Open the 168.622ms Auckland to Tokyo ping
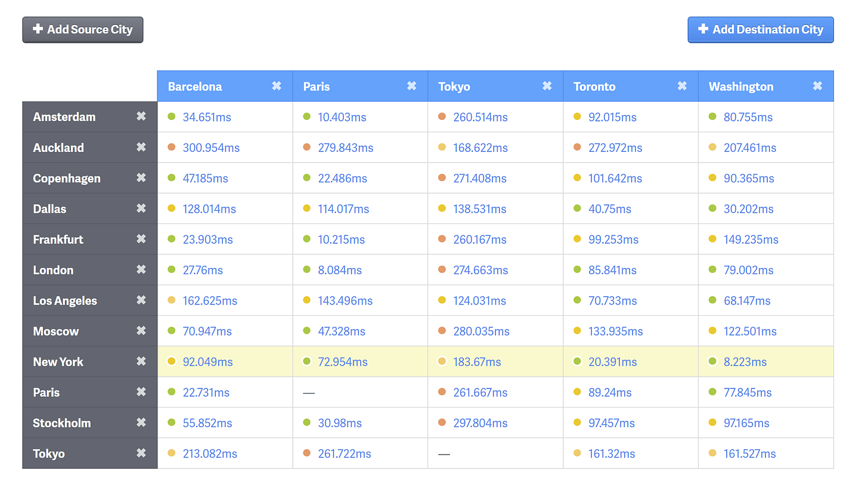 tap(480, 148)
